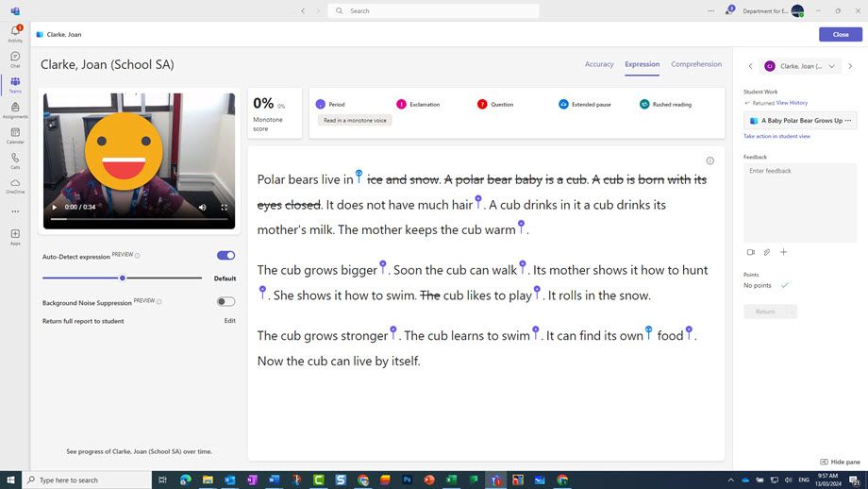Open Excel from the taskbar
Viewport: 868px width, 489px height.
[451, 481]
